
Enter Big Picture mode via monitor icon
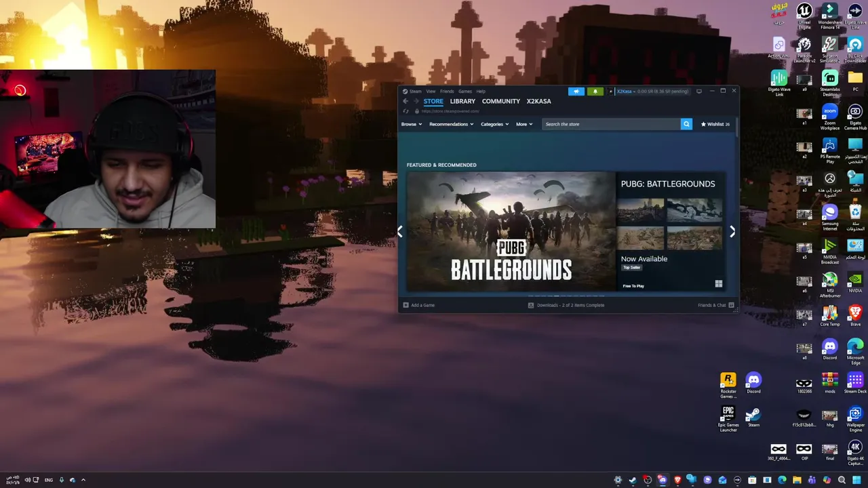tap(699, 91)
